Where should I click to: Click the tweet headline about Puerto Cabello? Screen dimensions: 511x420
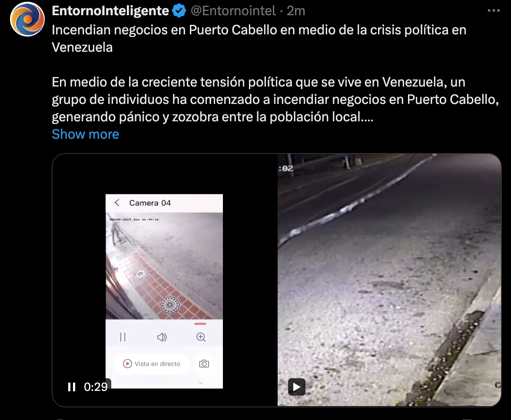pyautogui.click(x=259, y=38)
